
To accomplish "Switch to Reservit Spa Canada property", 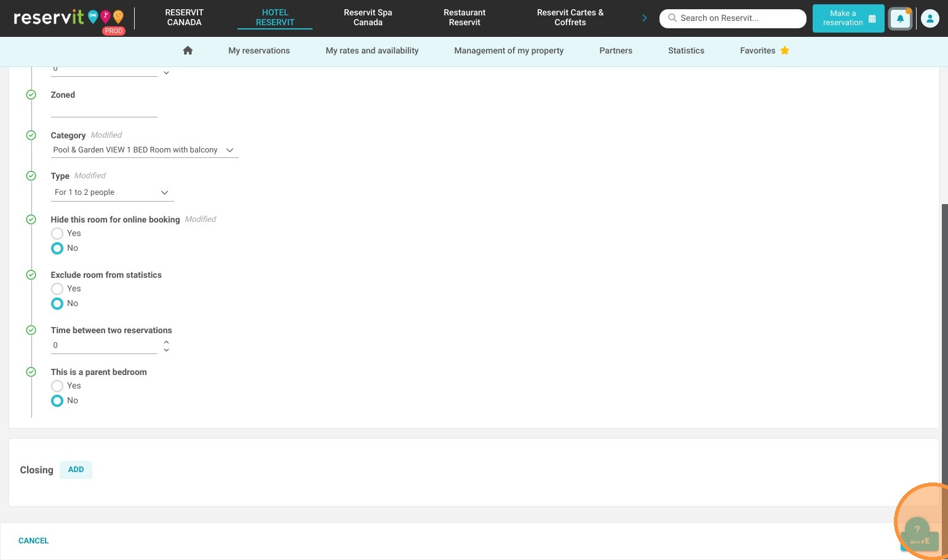I will (368, 17).
